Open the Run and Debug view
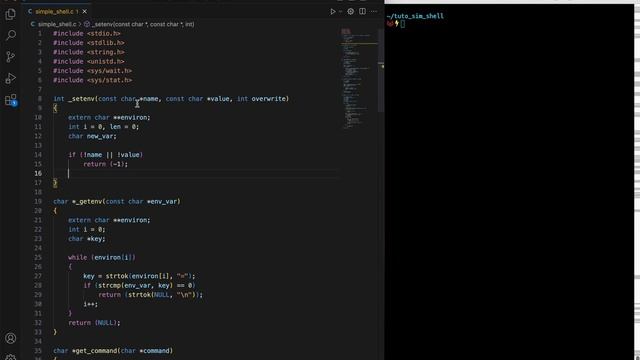 point(11,78)
